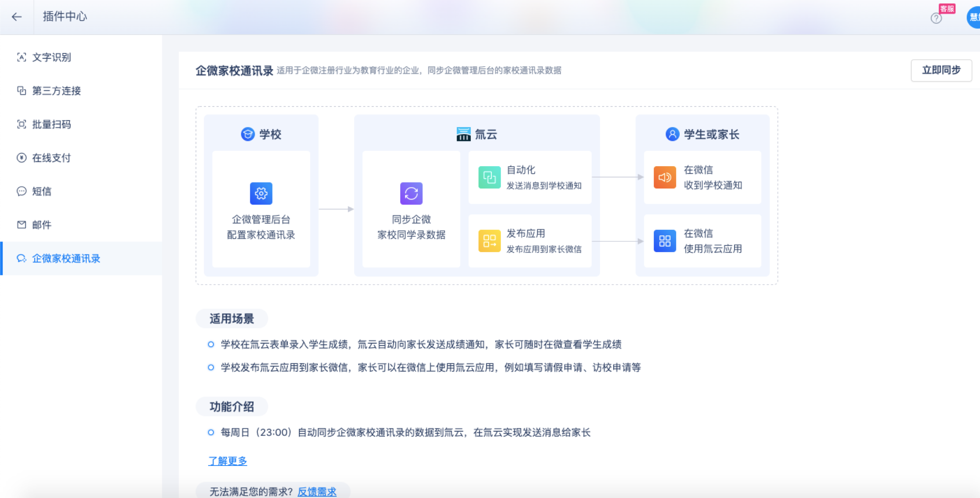Image resolution: width=980 pixels, height=498 pixels.
Task: Click the 在线支付 yen icon
Action: pos(21,158)
